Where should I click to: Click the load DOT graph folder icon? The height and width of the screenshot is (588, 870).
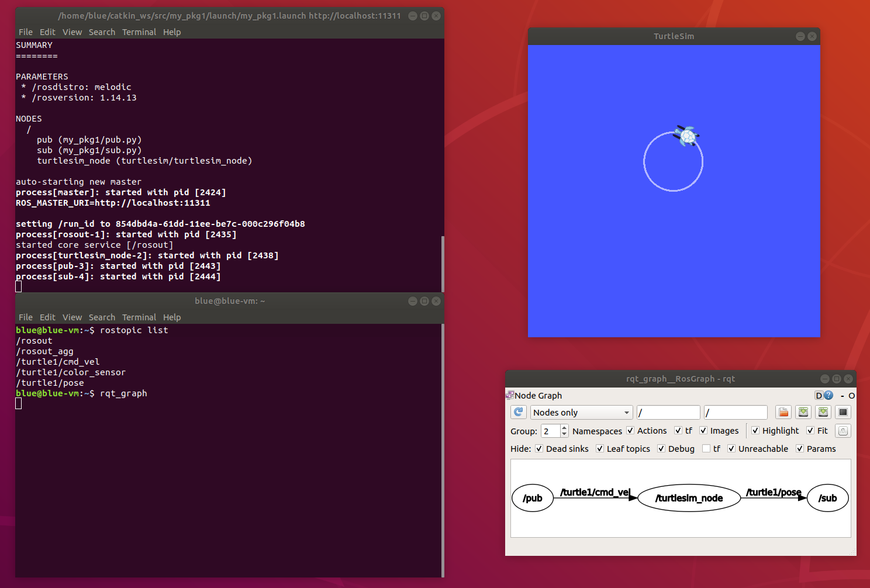[783, 412]
